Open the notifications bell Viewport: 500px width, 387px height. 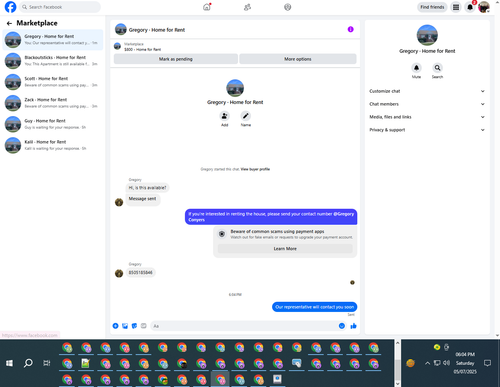point(470,7)
